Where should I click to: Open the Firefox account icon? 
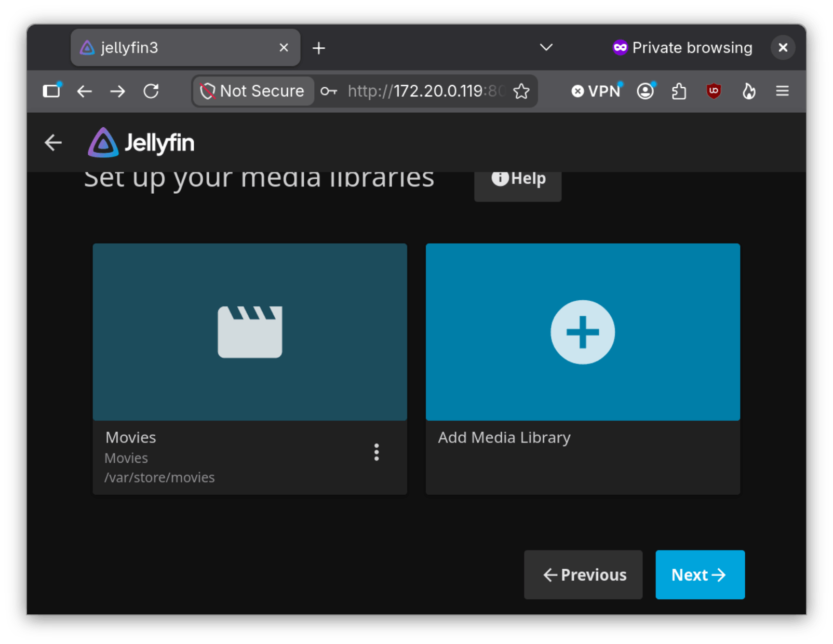coord(646,91)
